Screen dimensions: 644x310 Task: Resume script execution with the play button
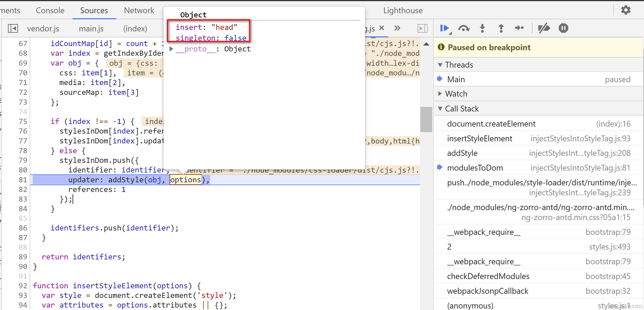(444, 28)
